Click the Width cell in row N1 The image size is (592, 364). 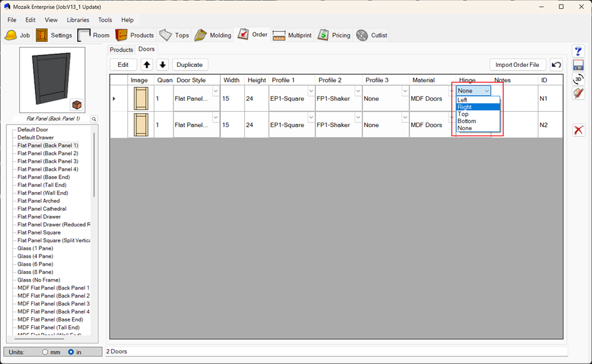[x=232, y=98]
